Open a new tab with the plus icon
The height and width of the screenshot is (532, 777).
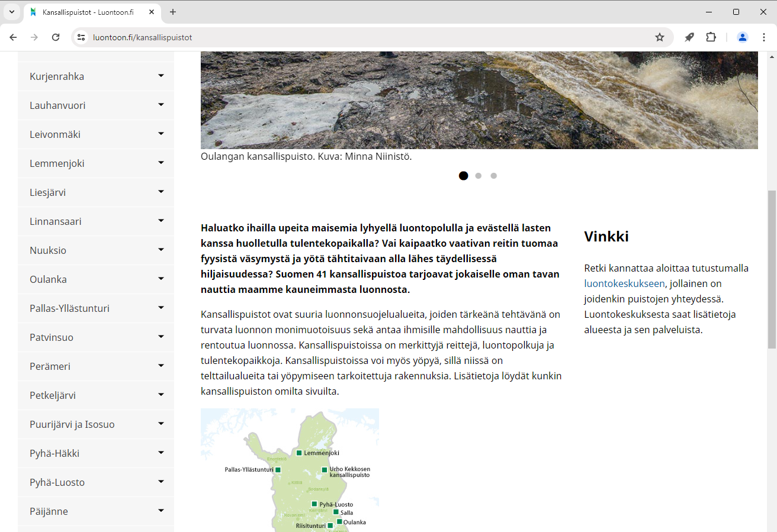(x=173, y=12)
